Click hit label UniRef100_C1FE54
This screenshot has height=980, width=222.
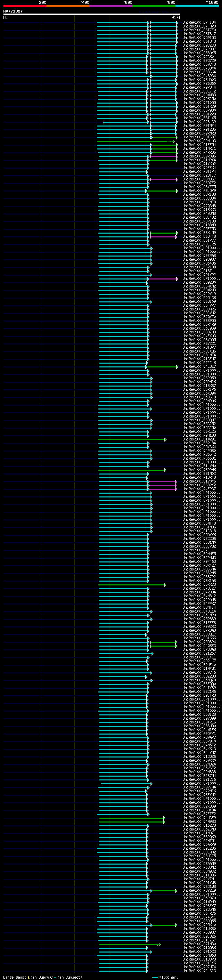(199, 145)
